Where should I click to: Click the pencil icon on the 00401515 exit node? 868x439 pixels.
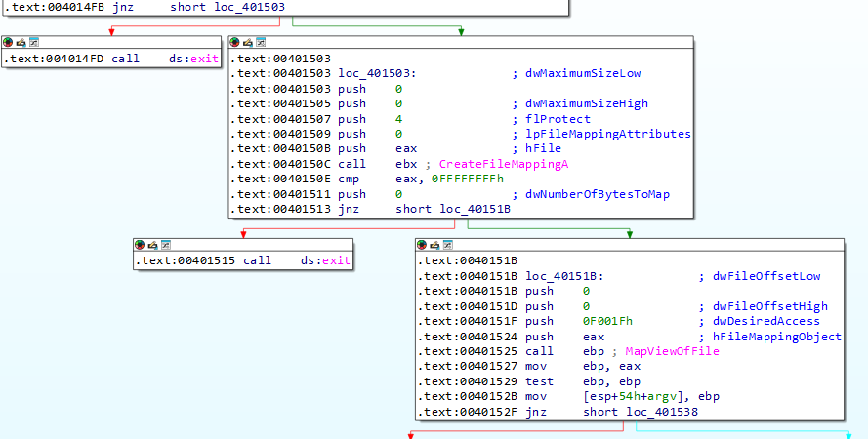click(x=153, y=244)
